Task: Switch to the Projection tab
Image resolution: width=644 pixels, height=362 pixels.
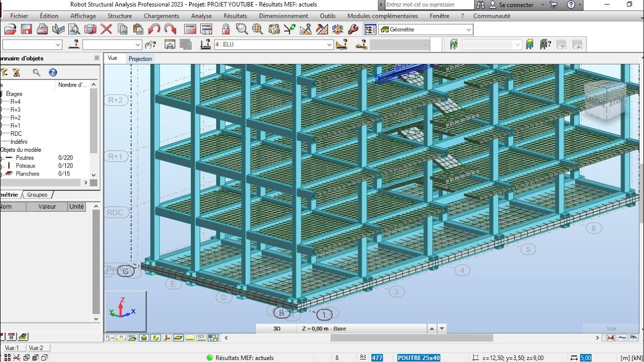Action: pos(140,58)
